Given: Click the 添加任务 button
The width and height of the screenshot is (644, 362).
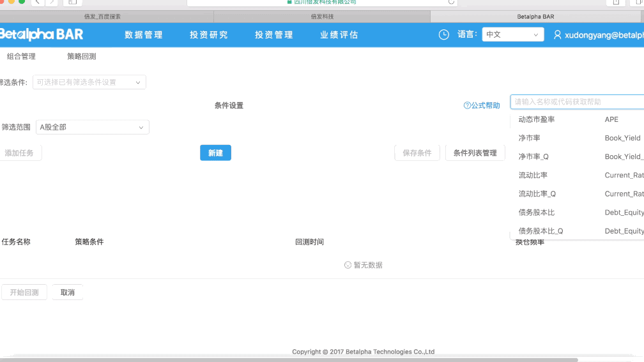Looking at the screenshot, I should tap(19, 153).
